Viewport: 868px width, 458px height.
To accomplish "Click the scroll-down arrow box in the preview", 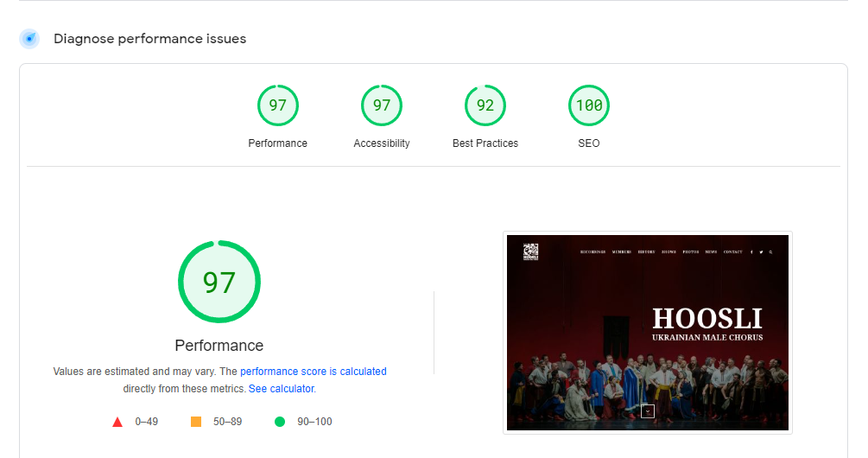I will 648,411.
